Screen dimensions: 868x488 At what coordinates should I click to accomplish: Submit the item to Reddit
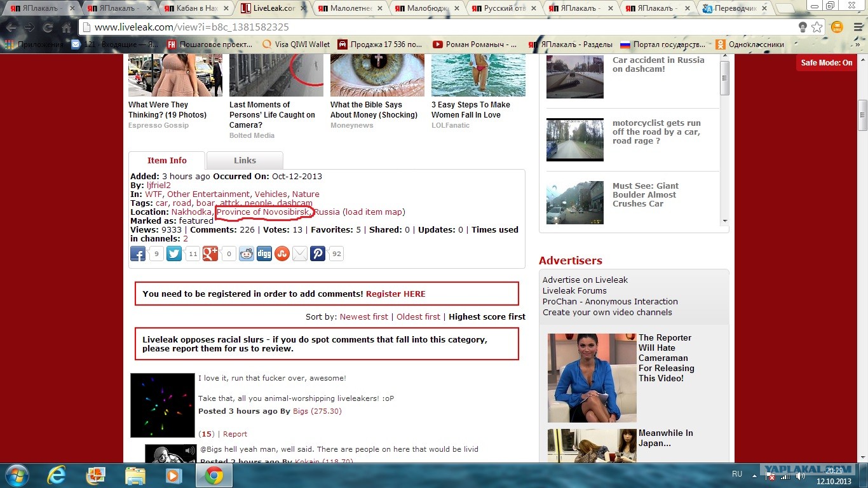[247, 254]
